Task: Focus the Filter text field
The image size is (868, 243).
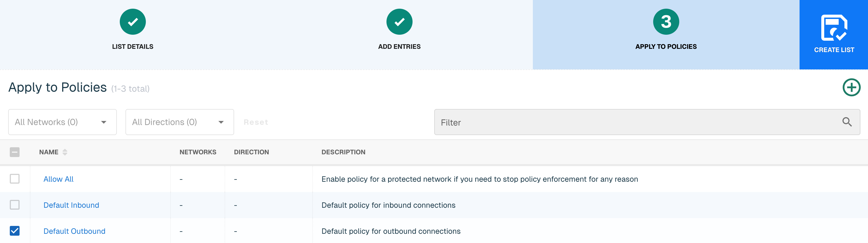Action: tap(637, 122)
